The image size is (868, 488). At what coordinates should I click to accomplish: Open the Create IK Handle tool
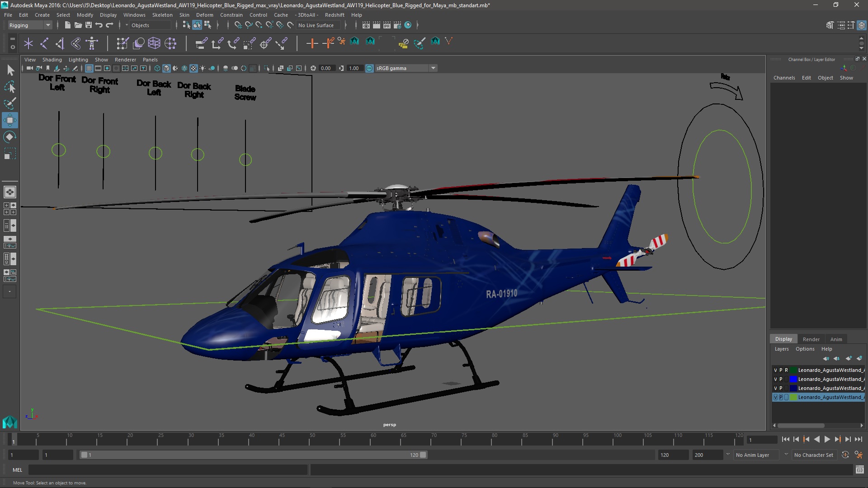coord(60,43)
